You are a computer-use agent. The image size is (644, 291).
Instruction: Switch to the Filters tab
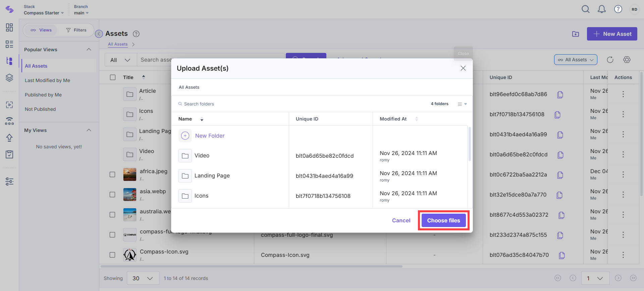tap(76, 30)
